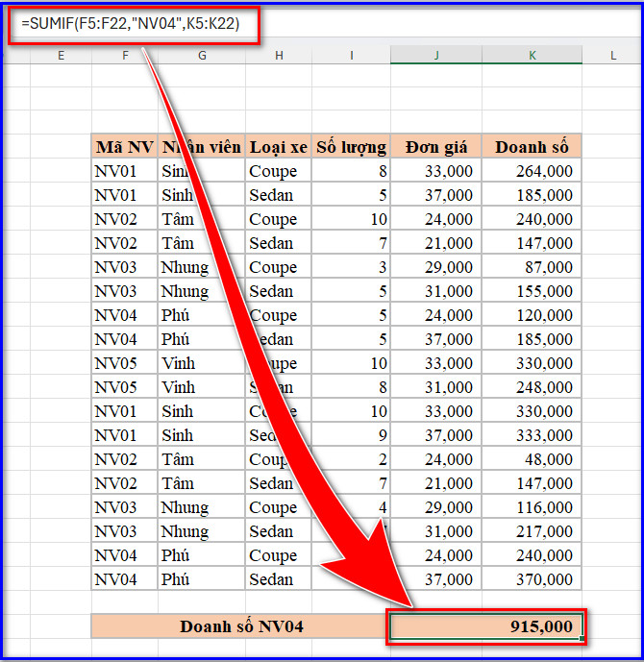Select column header J
Image resolution: width=644 pixels, height=662 pixels.
436,56
